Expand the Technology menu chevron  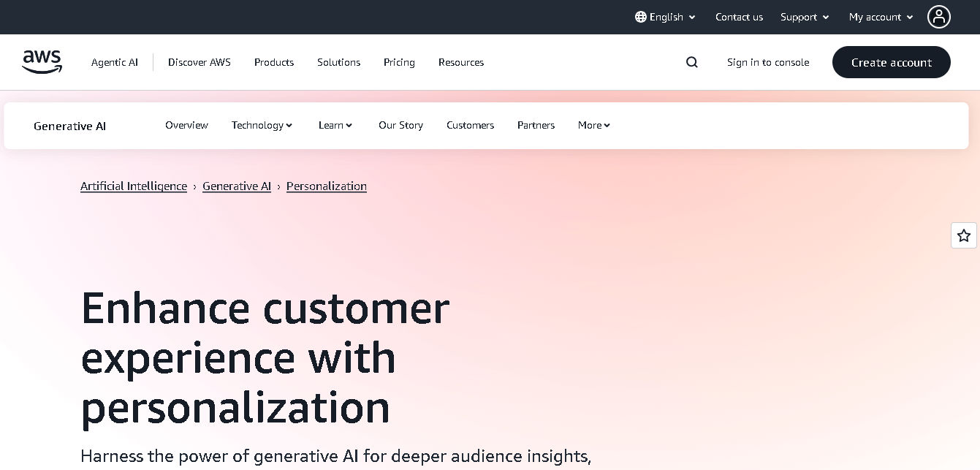(x=289, y=125)
